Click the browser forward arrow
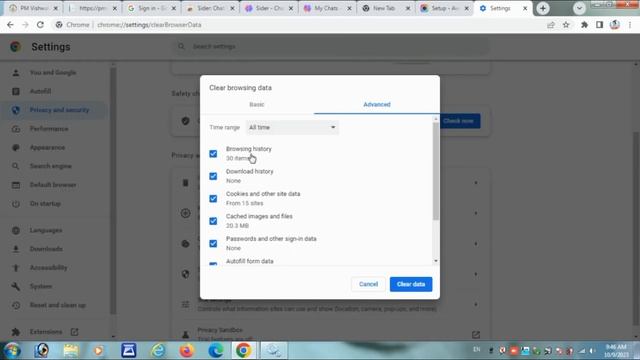The height and width of the screenshot is (360, 640). point(25,25)
